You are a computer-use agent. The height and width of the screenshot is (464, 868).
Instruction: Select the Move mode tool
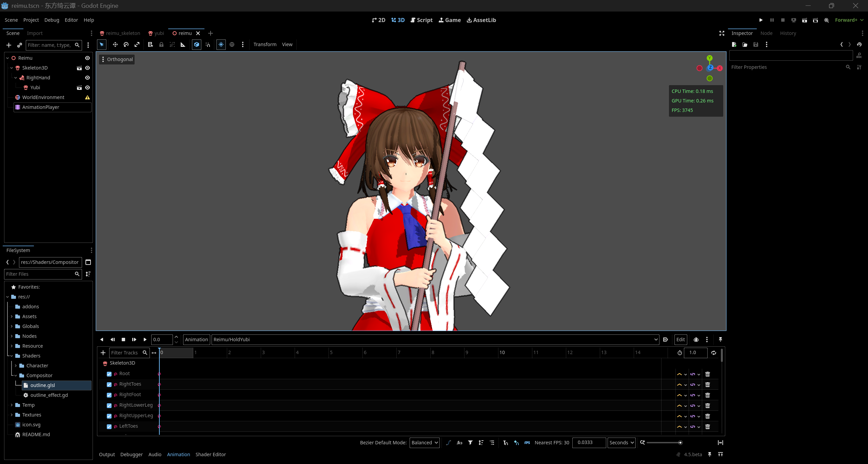115,44
